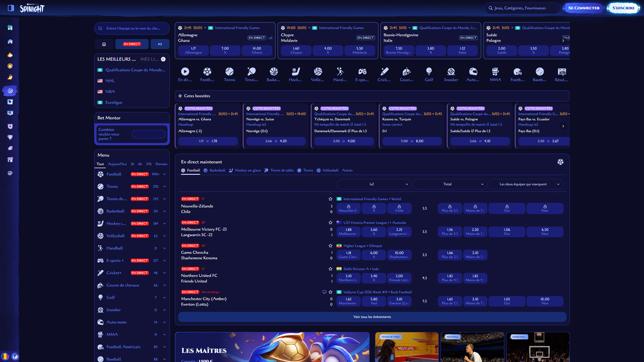Collapse the sidebar using icon beside Spinight logo

click(x=11, y=8)
